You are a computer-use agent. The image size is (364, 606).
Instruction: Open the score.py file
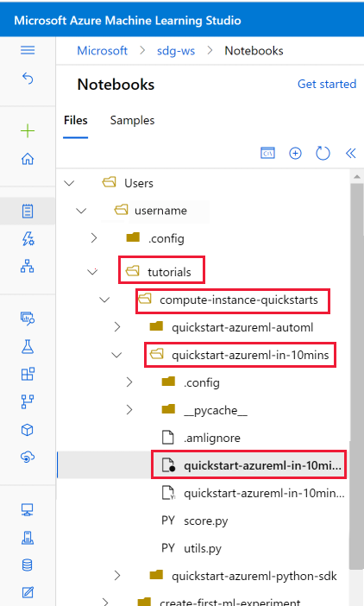pyautogui.click(x=206, y=521)
